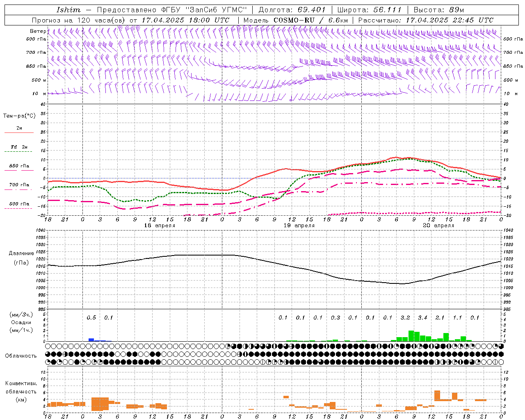Click the tallest green precipitation bar
The width and height of the screenshot is (525, 420).
click(411, 336)
